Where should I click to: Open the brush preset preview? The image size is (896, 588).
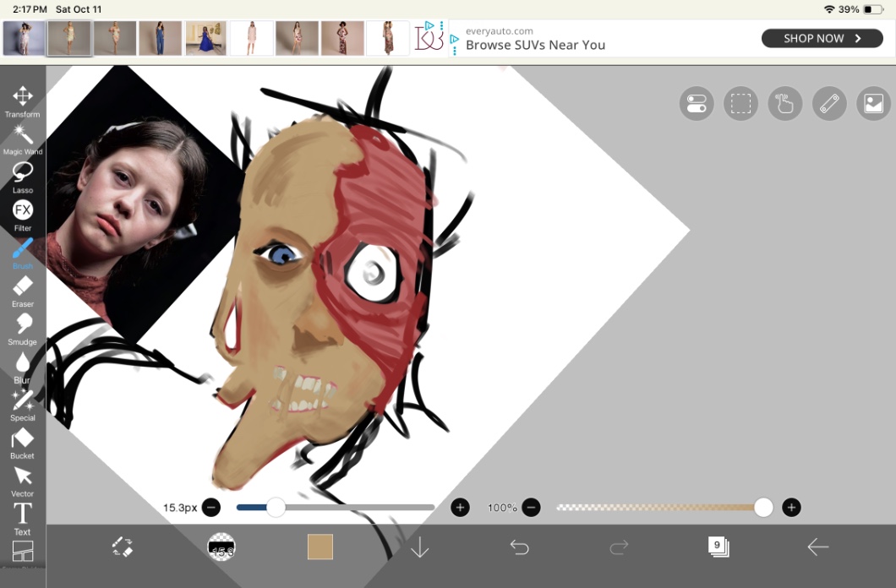221,547
